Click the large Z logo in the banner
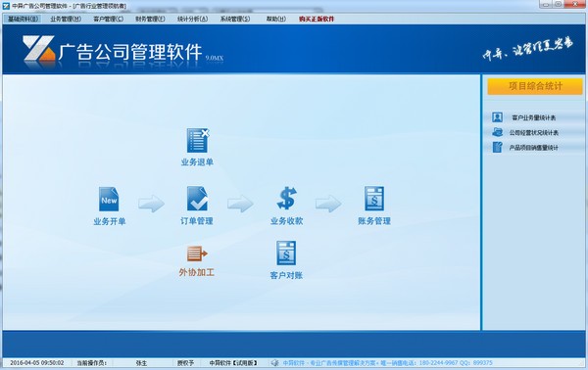Viewport: 588px width, 370px height. point(38,48)
